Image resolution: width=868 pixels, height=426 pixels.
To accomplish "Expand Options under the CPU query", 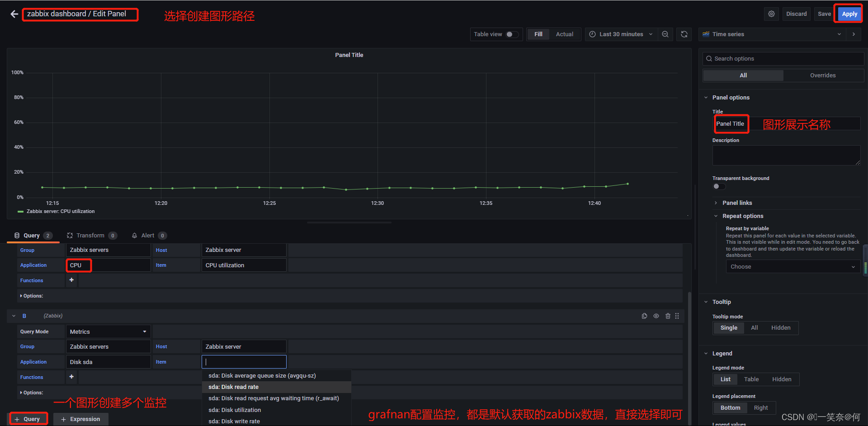I will tap(32, 296).
